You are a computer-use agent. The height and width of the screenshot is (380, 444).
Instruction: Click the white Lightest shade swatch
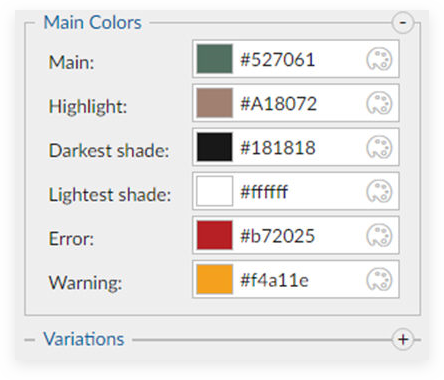(x=214, y=191)
